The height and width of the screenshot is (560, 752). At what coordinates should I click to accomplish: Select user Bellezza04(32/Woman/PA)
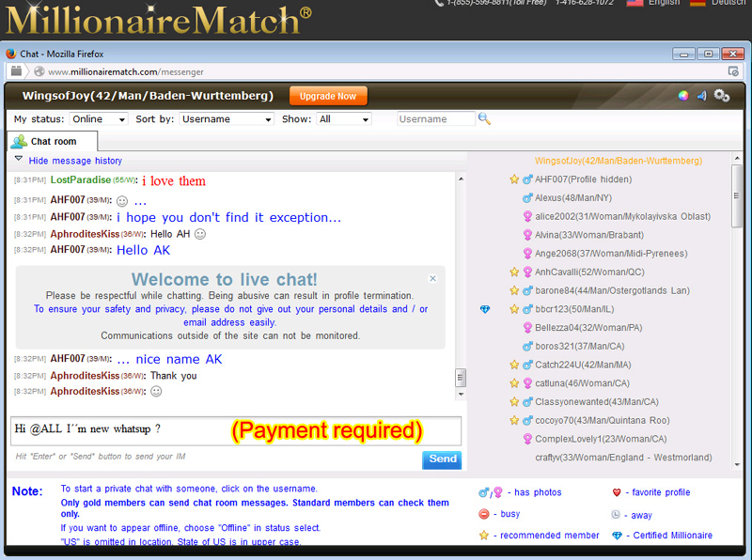588,328
